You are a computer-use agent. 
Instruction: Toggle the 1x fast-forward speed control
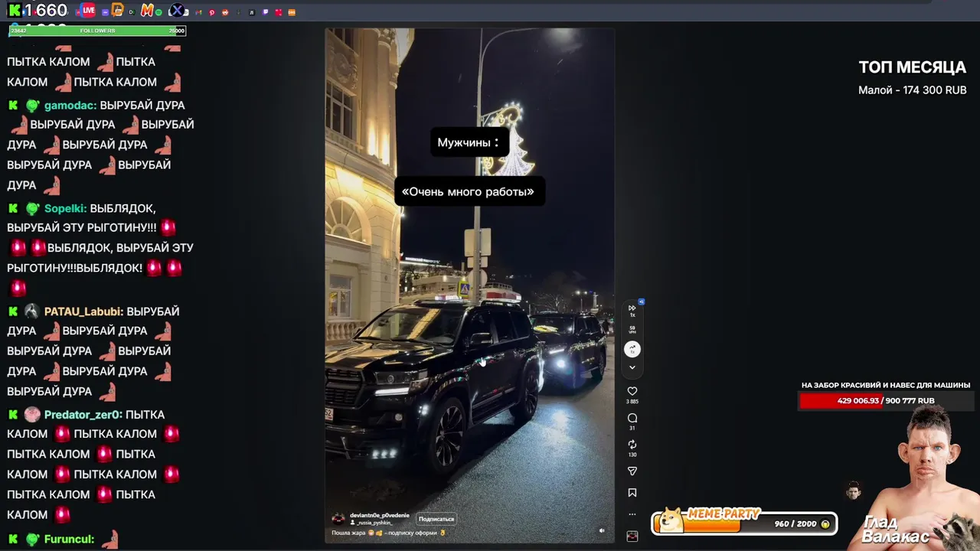[x=632, y=310]
